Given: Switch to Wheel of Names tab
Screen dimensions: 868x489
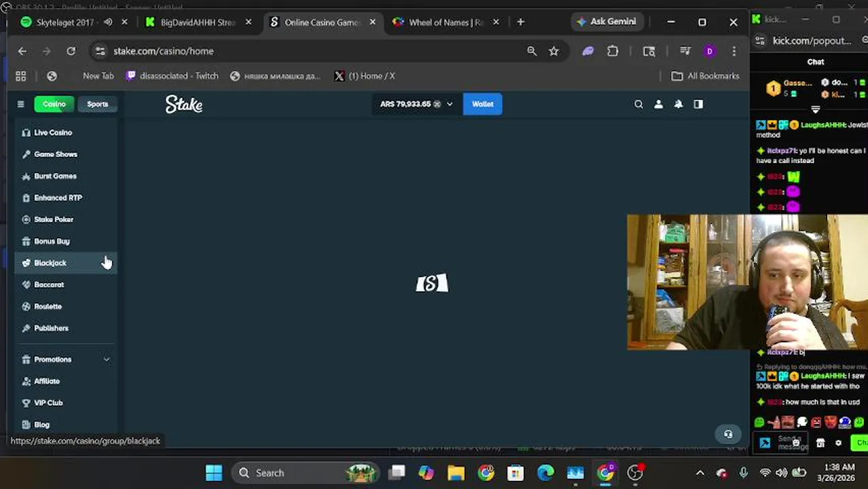Looking at the screenshot, I should 446,22.
